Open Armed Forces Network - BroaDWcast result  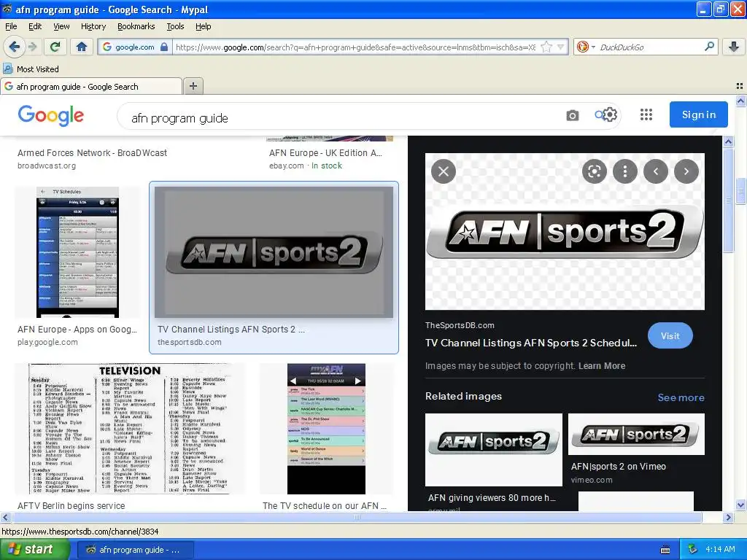click(92, 153)
